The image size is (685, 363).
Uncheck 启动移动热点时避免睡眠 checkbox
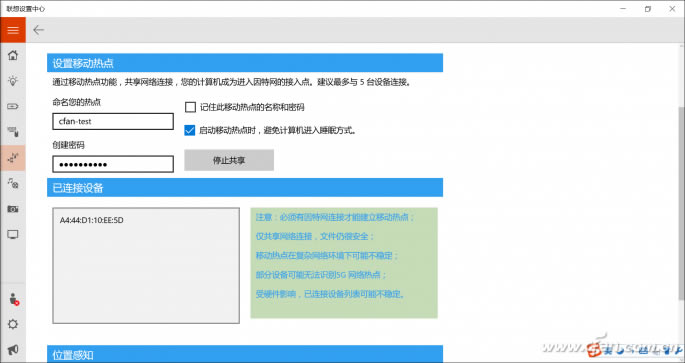click(190, 130)
